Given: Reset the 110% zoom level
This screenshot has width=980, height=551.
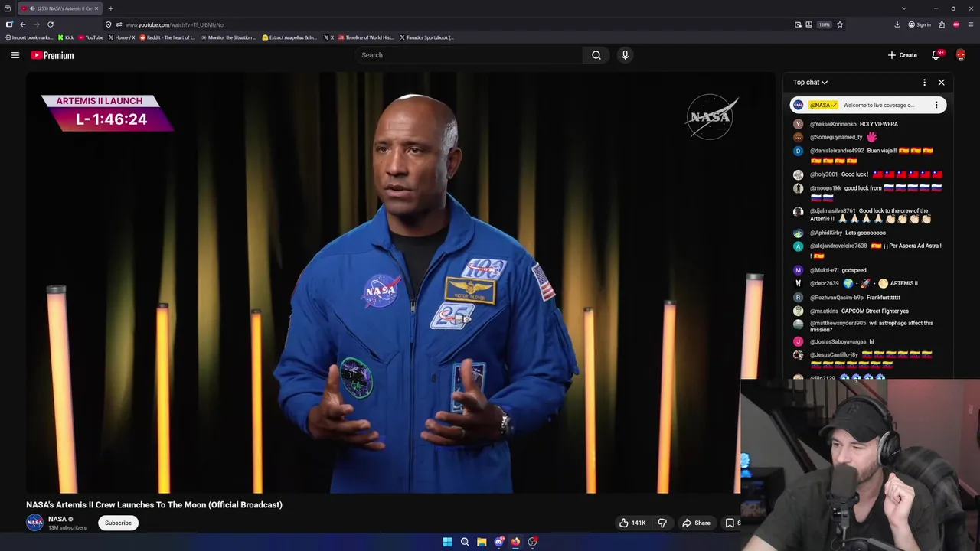Looking at the screenshot, I should pos(824,24).
